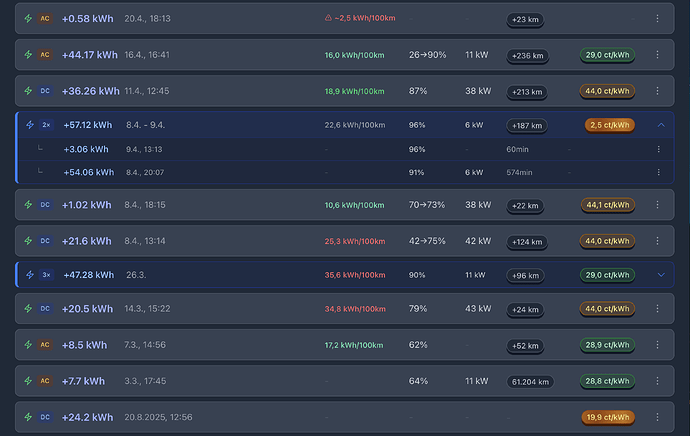Viewport: 690px width, 436px height.
Task: Click the 2,5 ct/kWh price badge
Action: point(609,125)
